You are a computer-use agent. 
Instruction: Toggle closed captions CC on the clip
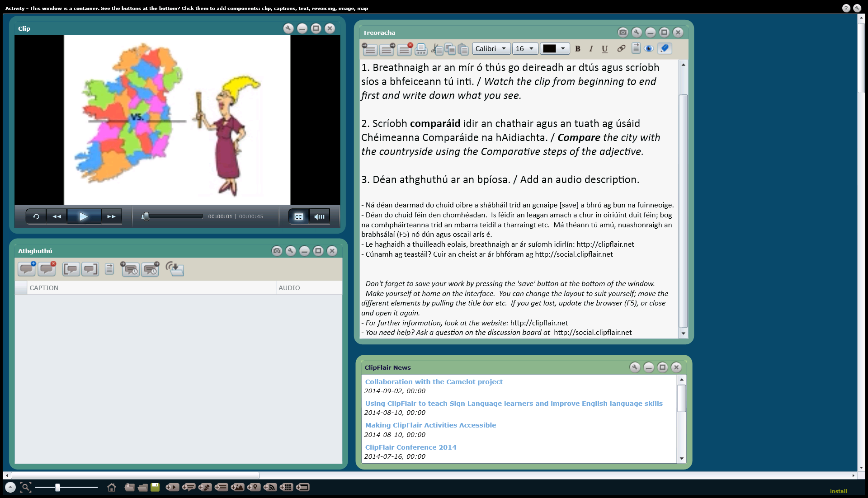(298, 216)
